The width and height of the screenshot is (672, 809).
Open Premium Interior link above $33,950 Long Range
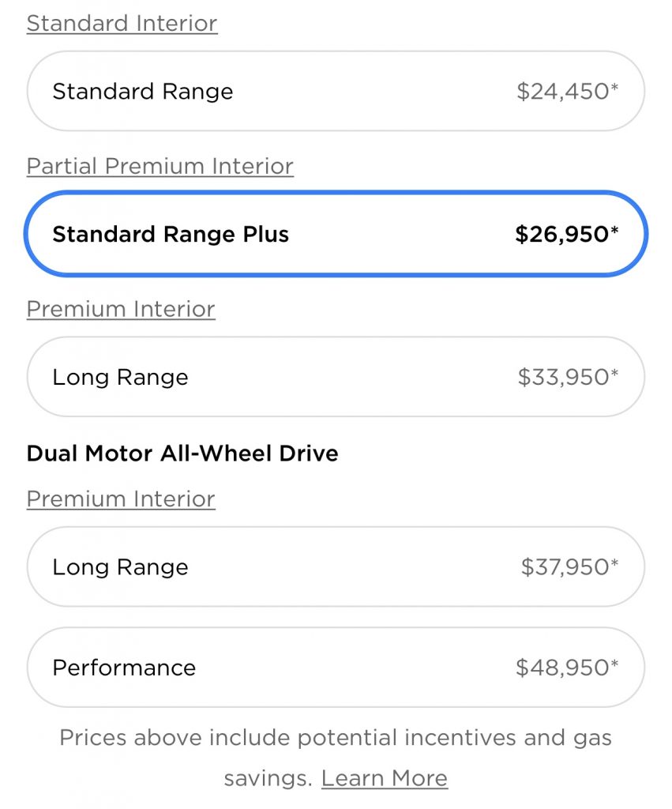click(121, 309)
